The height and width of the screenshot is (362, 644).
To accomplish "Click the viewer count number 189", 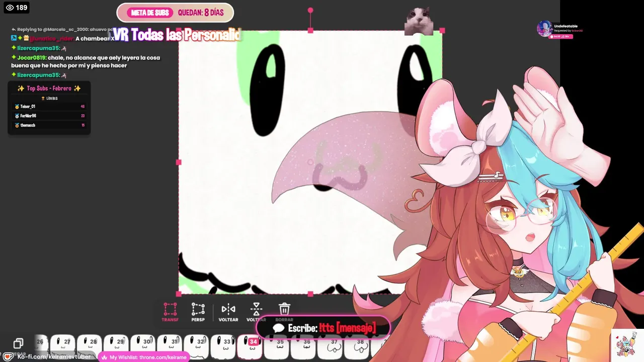I will point(22,8).
